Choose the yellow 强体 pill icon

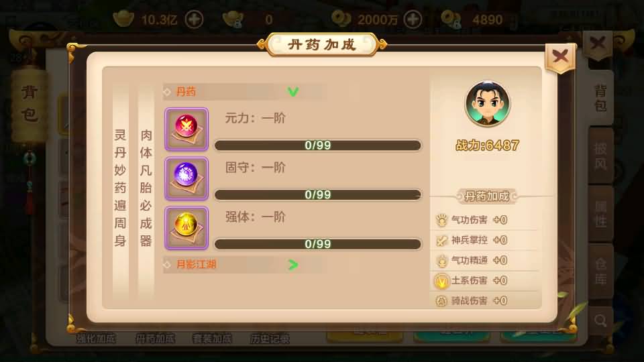(x=186, y=228)
